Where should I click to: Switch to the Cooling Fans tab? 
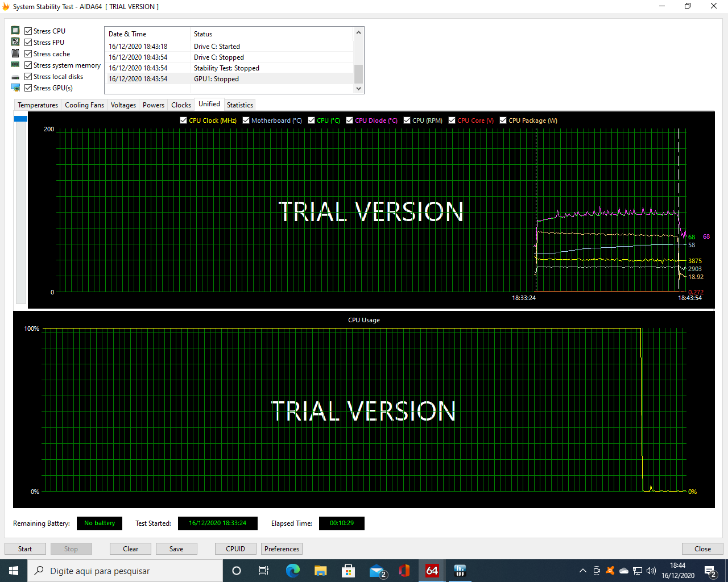pyautogui.click(x=84, y=105)
